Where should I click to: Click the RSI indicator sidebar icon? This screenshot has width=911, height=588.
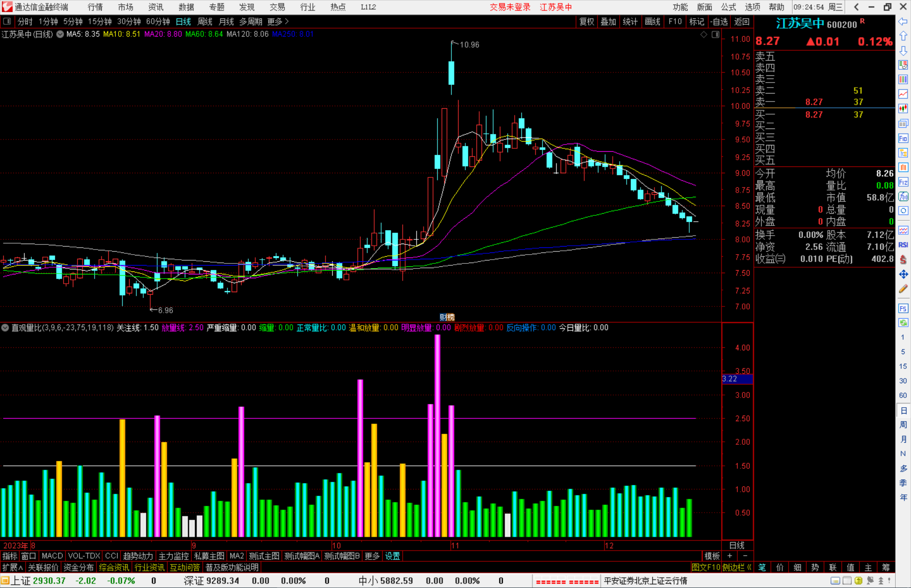903,245
